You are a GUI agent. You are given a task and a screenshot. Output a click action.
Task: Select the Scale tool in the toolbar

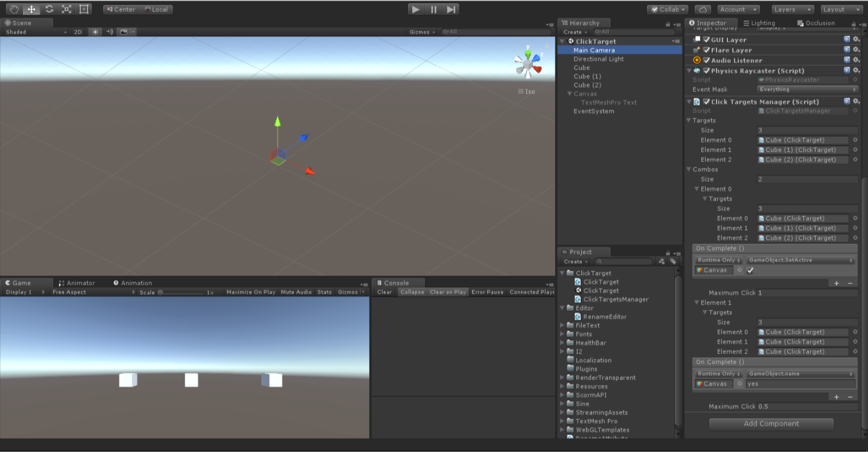point(66,9)
